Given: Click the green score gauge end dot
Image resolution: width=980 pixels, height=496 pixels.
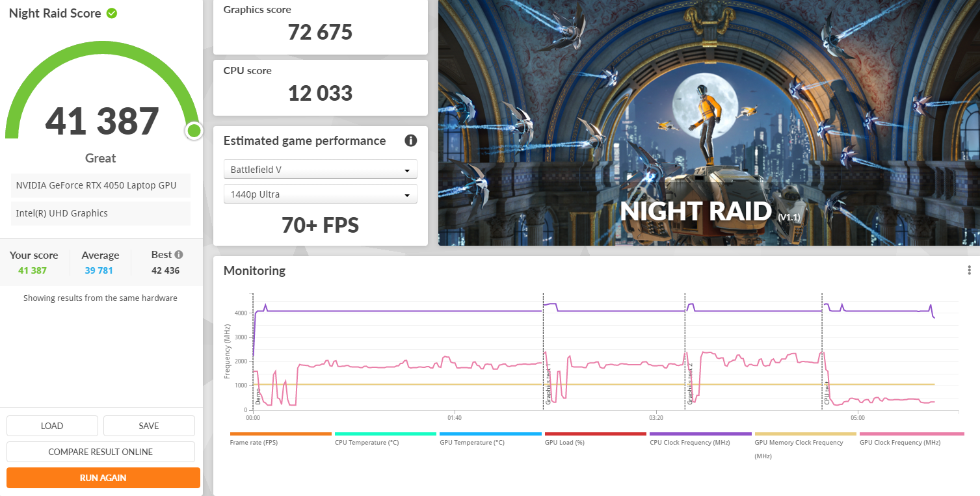Looking at the screenshot, I should pyautogui.click(x=194, y=131).
